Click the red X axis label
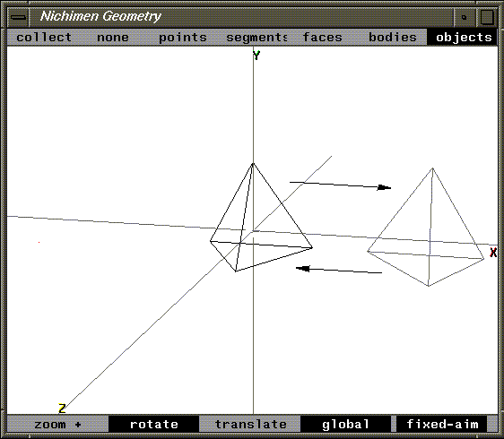The height and width of the screenshot is (439, 504). pyautogui.click(x=493, y=253)
